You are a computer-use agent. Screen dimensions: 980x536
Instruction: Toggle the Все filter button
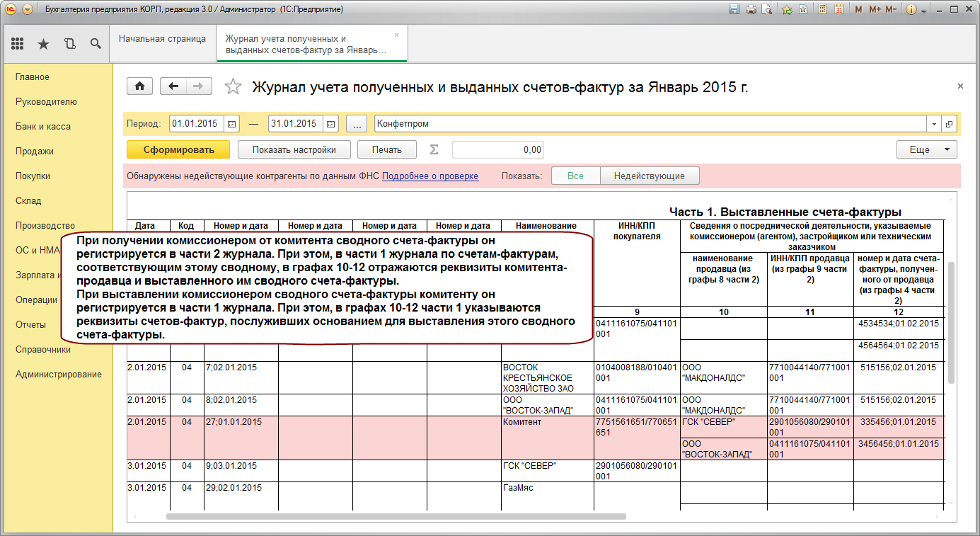(x=575, y=176)
